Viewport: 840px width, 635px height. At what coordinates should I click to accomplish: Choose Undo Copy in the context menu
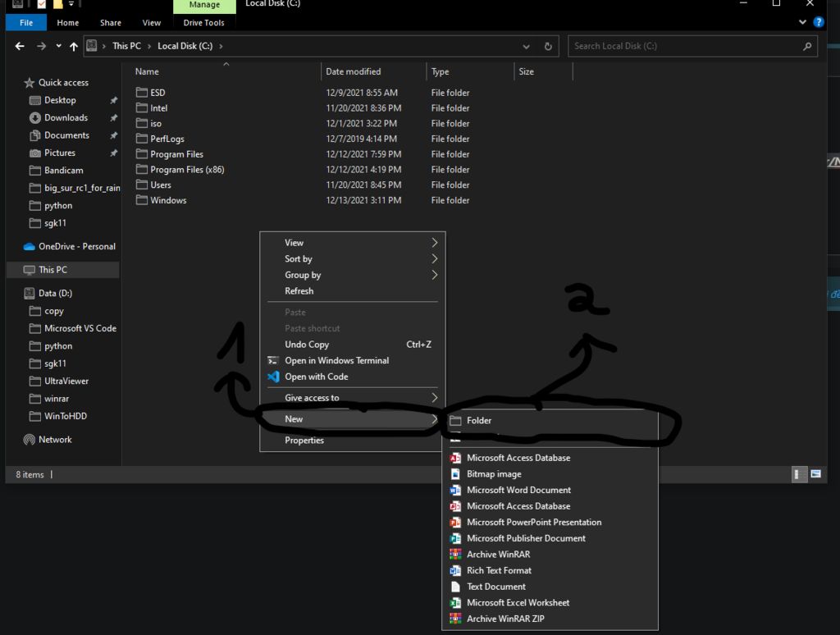click(x=353, y=345)
